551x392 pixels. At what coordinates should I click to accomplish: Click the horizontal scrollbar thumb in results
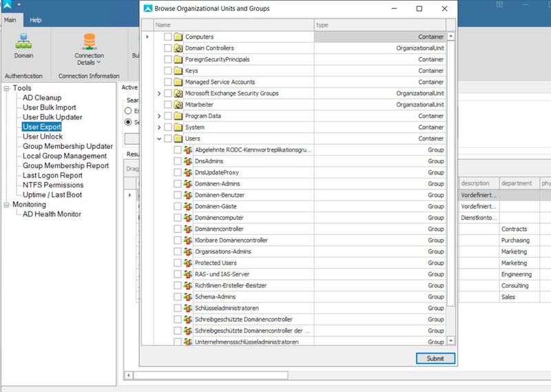[x=211, y=375]
